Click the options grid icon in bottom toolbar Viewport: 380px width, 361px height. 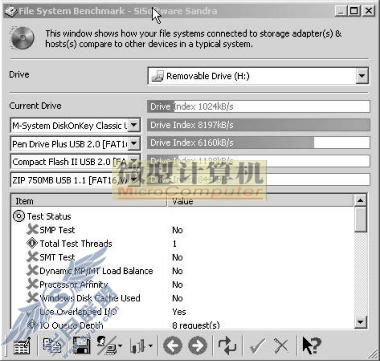(22, 346)
